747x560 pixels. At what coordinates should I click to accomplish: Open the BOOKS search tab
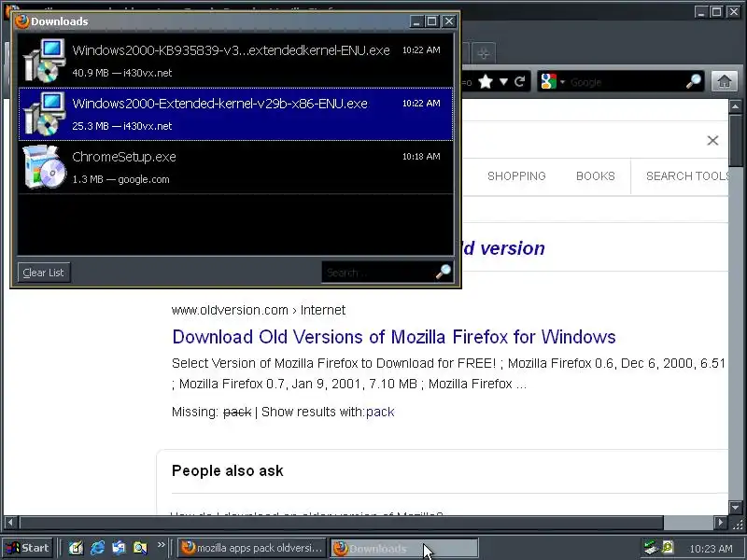tap(596, 176)
